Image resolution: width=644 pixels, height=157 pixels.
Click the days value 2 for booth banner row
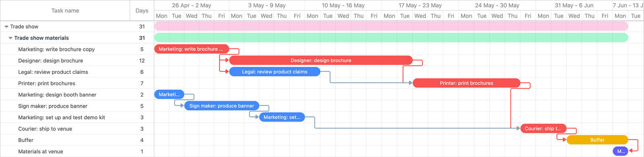[142, 94]
